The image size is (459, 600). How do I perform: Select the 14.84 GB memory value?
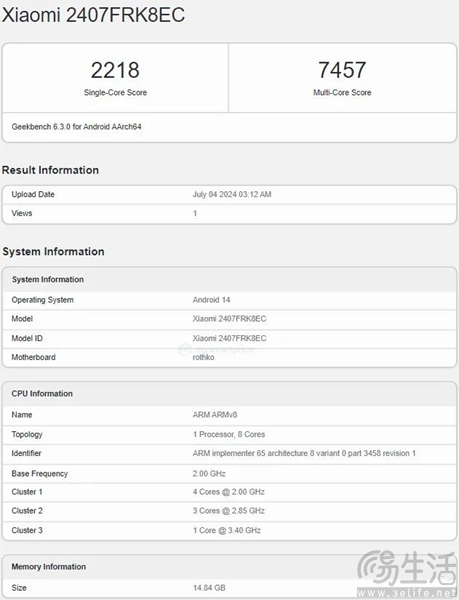[x=209, y=588]
